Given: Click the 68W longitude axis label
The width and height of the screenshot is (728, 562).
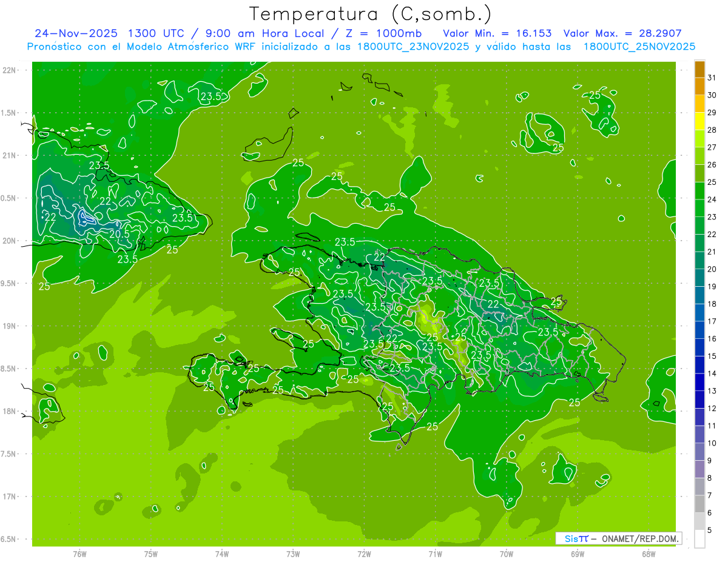Looking at the screenshot, I should 649,554.
